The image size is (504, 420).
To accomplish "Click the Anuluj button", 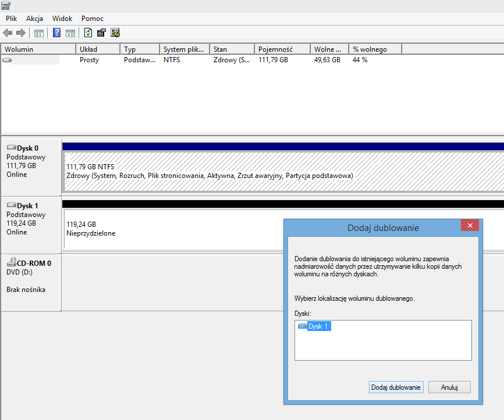I will [x=449, y=387].
